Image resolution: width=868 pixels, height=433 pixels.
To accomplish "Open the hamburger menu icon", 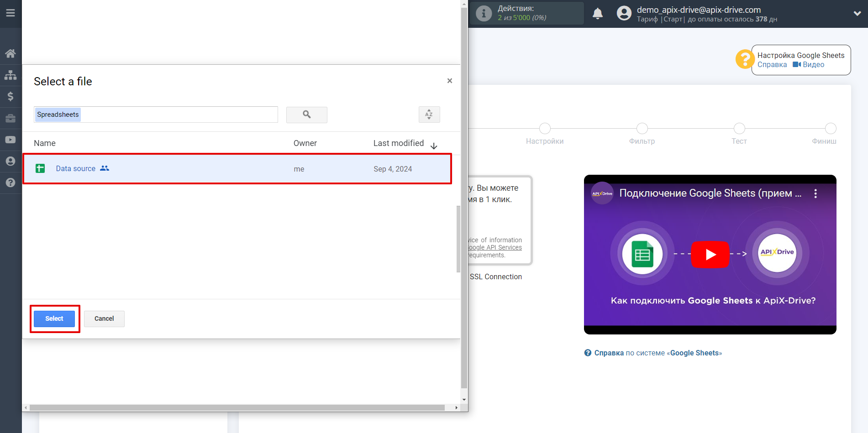I will [11, 13].
